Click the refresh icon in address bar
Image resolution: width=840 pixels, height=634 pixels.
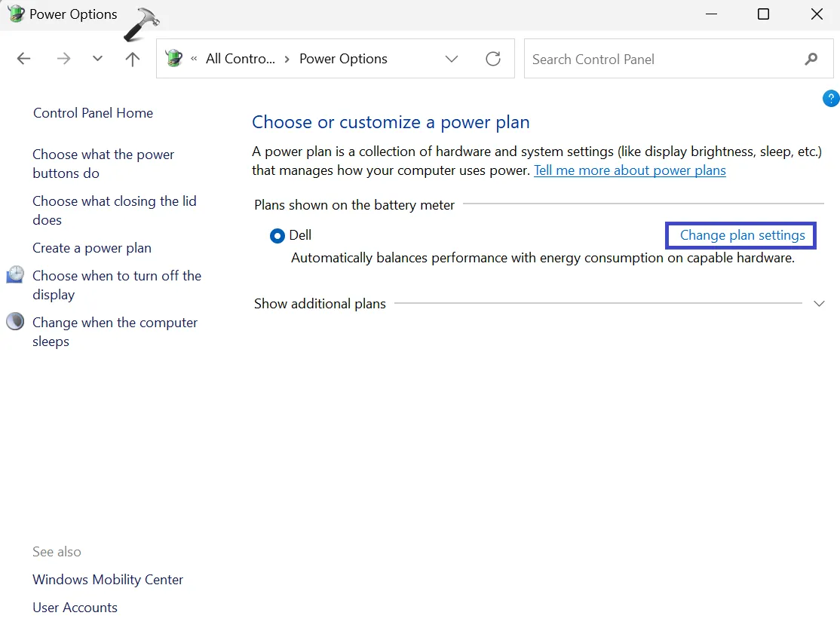tap(493, 58)
